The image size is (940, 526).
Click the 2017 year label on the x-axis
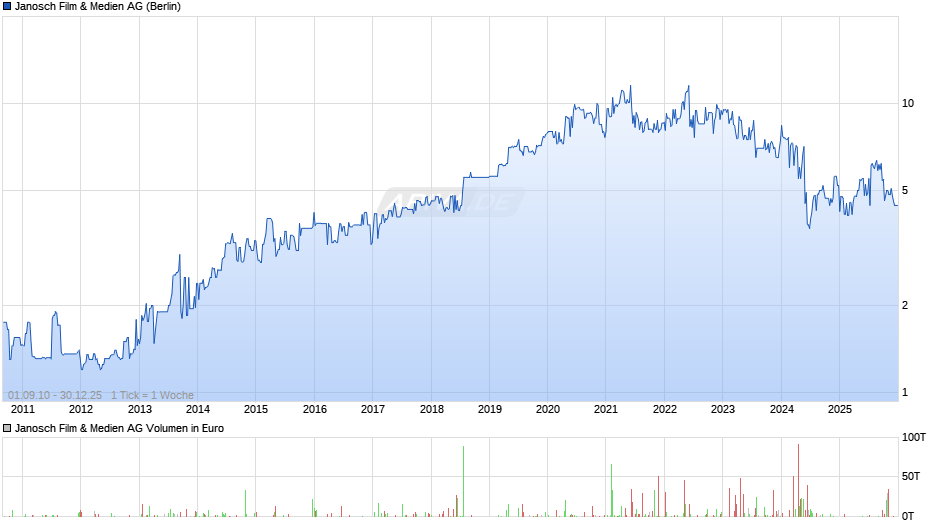pyautogui.click(x=373, y=409)
